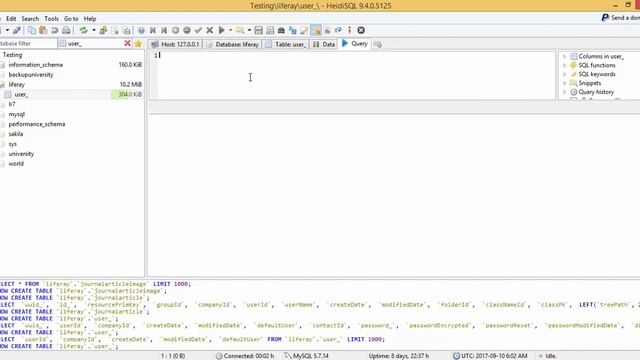
Task: Select world database in tree
Action: [16, 164]
